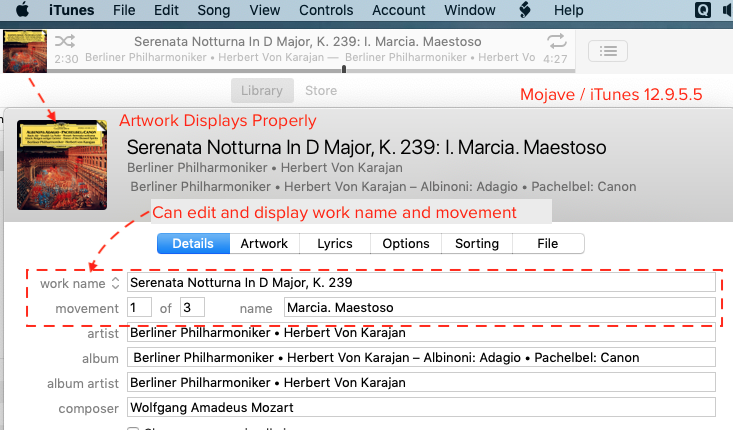Viewport: 733px width, 430px height.
Task: Click the now-playing song title in the player
Action: pos(308,42)
